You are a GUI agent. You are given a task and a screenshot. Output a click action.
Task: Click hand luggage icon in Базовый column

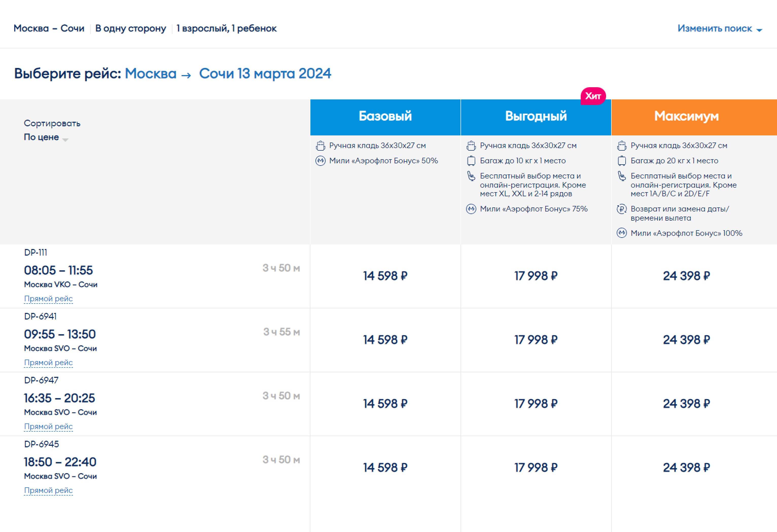(x=321, y=146)
